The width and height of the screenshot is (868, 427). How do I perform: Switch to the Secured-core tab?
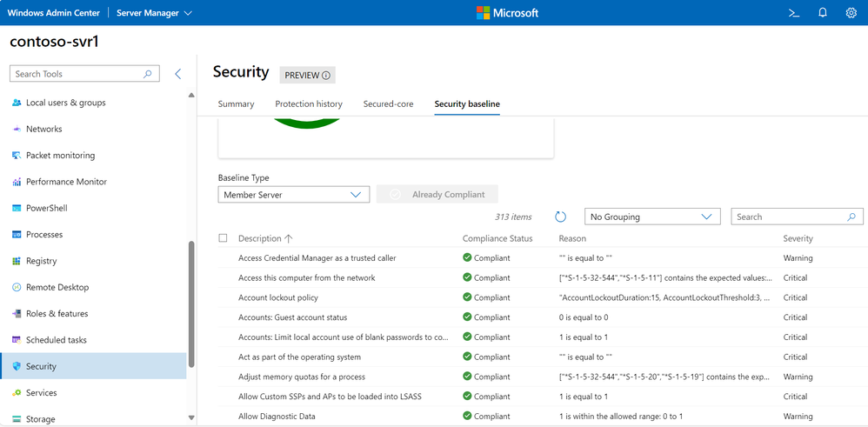388,104
